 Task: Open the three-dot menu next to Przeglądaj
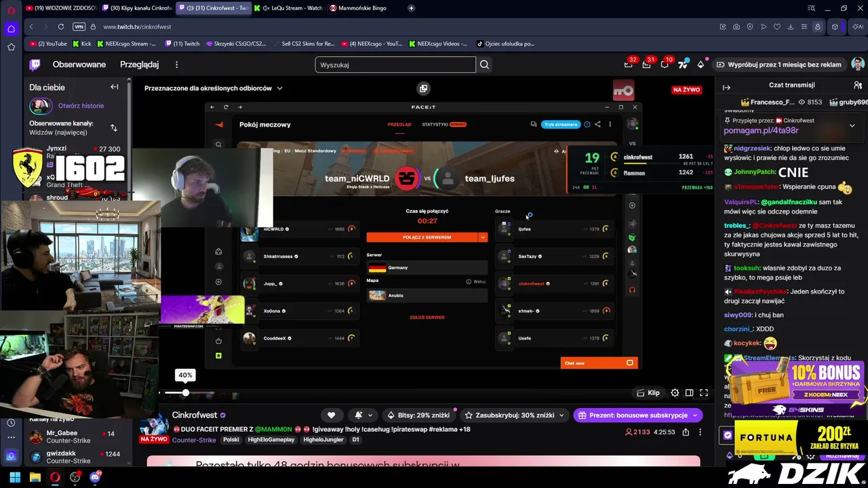(176, 64)
